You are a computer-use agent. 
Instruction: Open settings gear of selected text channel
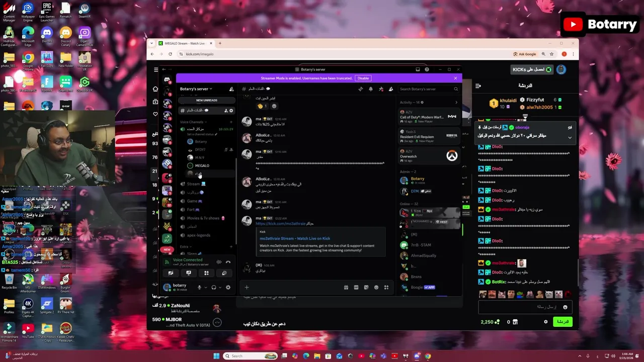(231, 111)
